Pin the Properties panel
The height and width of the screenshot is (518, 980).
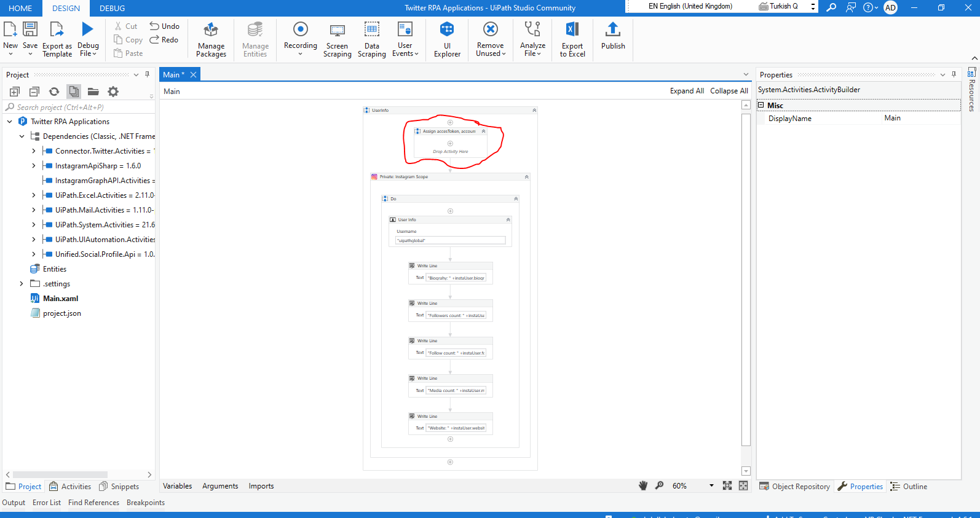[954, 74]
